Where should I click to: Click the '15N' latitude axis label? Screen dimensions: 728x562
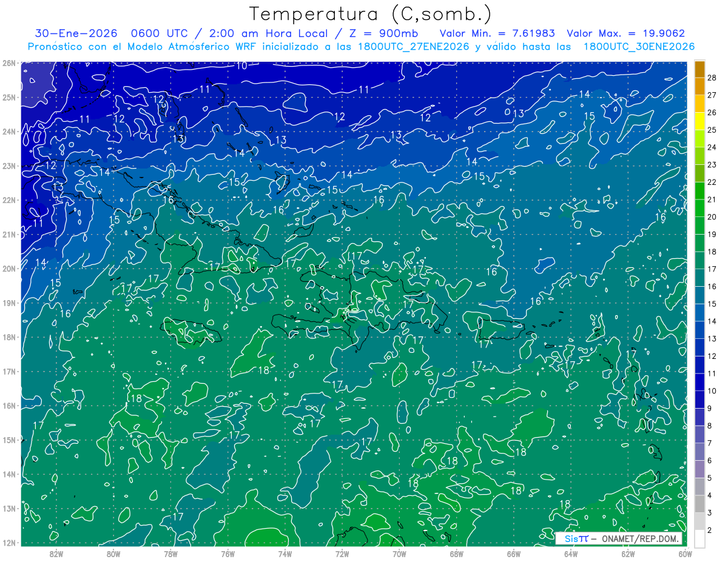click(x=8, y=440)
